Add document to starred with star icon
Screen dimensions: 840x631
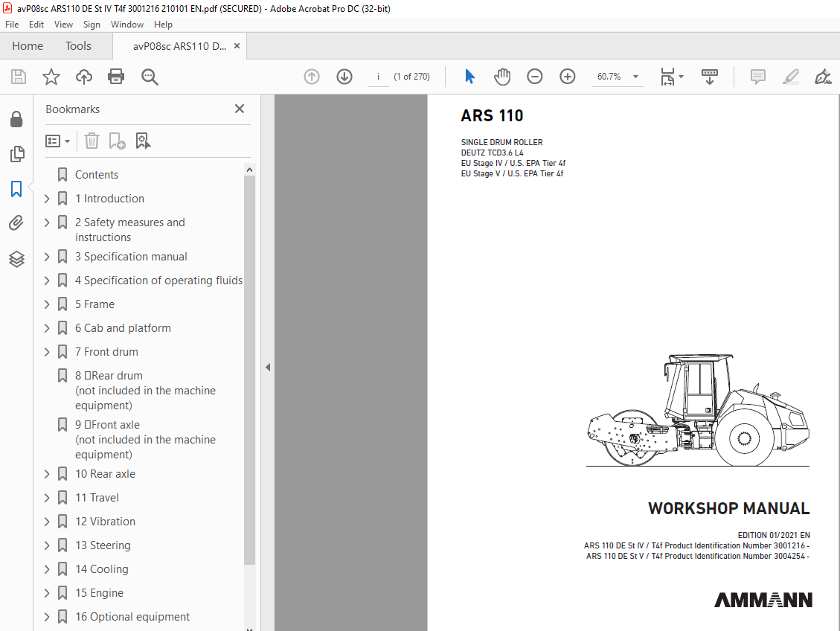[x=51, y=77]
